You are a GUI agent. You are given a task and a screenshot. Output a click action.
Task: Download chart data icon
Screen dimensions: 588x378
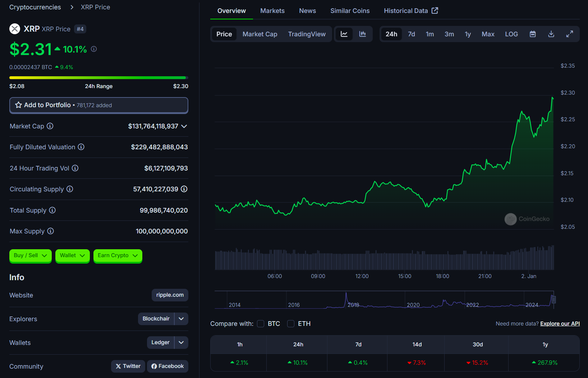coord(551,34)
